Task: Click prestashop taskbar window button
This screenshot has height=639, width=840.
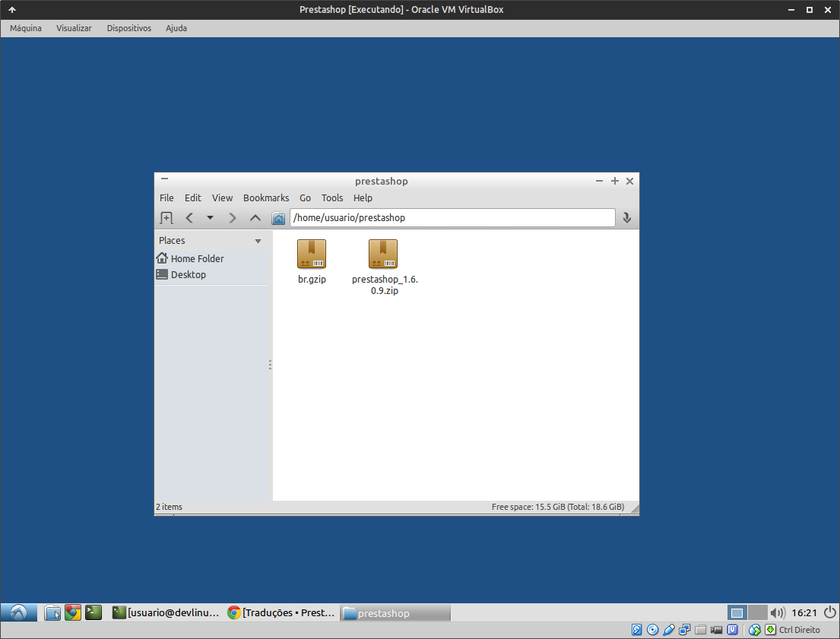Action: 395,612
